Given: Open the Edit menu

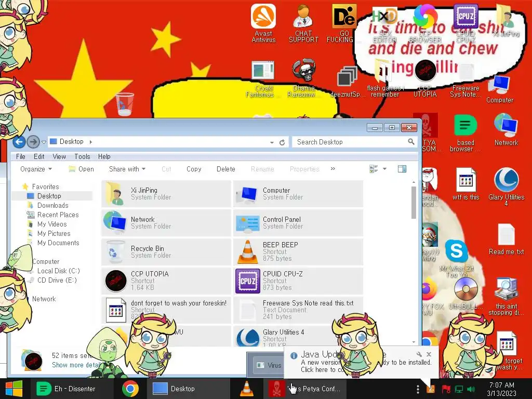Looking at the screenshot, I should coord(39,156).
